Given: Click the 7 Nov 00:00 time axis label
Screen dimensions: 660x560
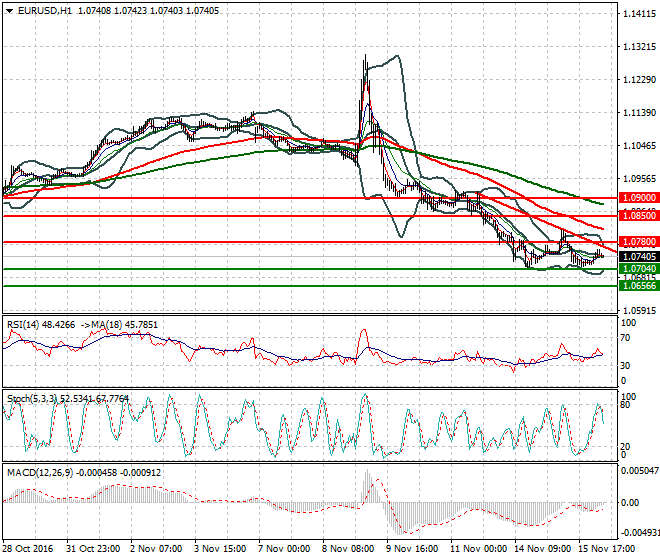Looking at the screenshot, I should 285,549.
